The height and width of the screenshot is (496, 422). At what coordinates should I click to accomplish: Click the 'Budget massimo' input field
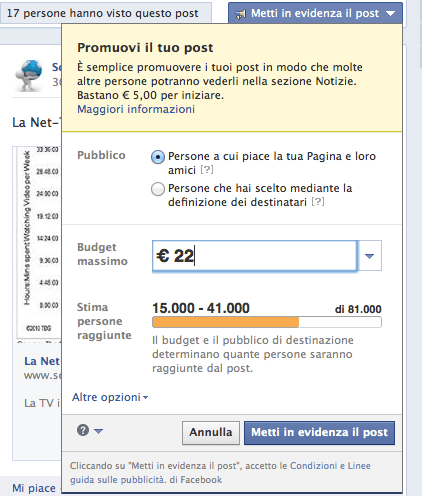click(x=255, y=256)
